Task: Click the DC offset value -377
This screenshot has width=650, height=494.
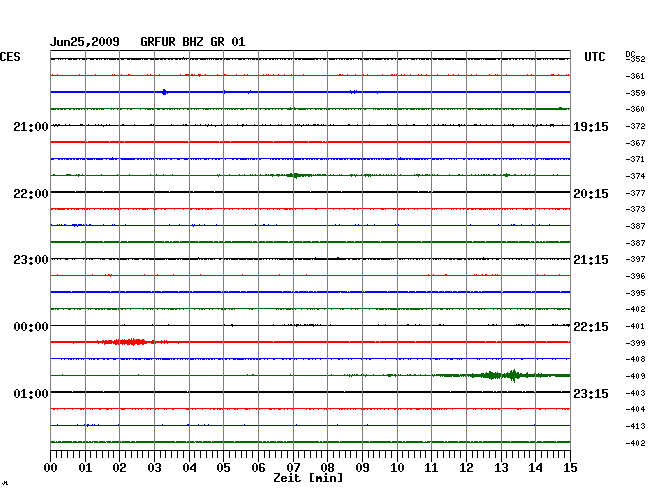Action: (x=635, y=194)
